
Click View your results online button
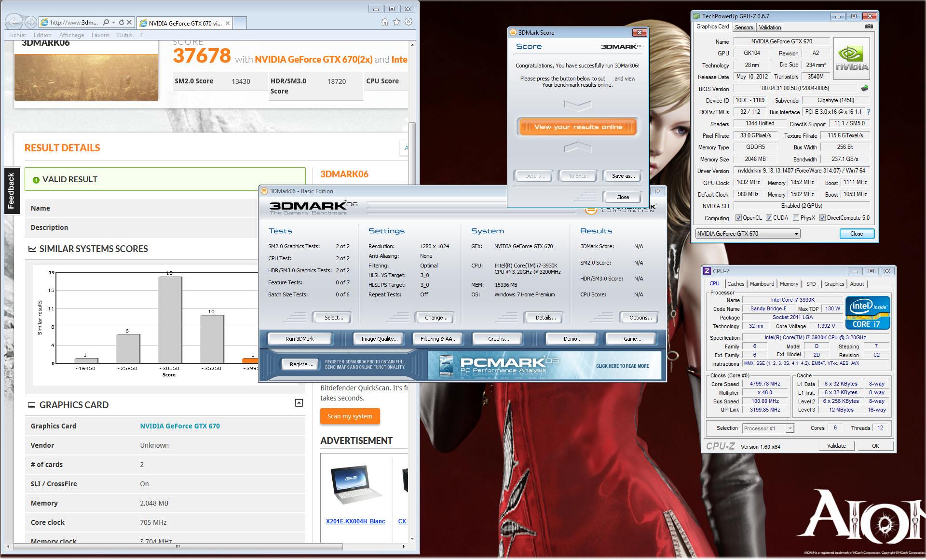tap(578, 127)
